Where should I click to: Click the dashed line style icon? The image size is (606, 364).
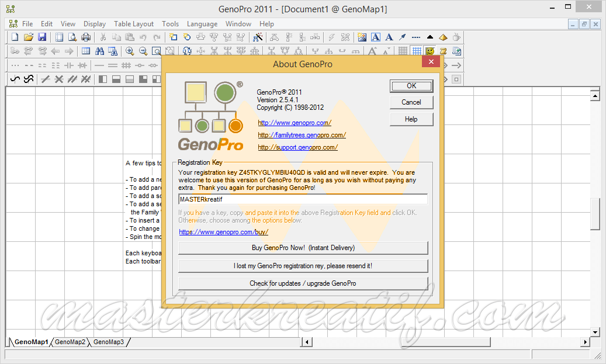[416, 37]
